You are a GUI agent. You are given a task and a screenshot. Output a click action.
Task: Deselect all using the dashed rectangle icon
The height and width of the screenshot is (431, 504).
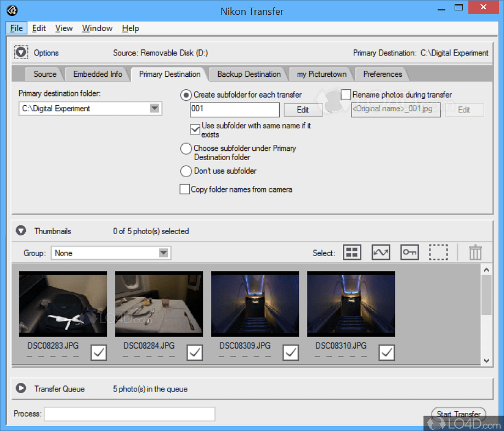[x=438, y=252]
